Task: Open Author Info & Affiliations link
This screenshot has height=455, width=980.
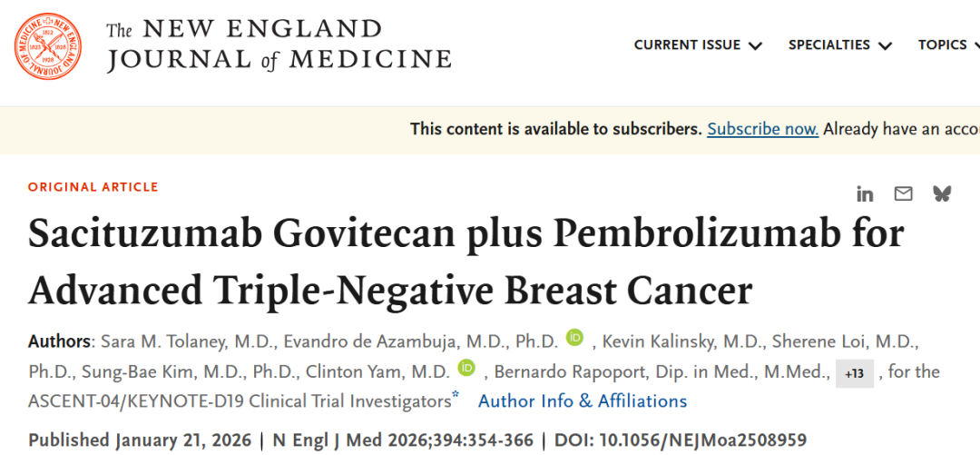Action: click(x=583, y=401)
